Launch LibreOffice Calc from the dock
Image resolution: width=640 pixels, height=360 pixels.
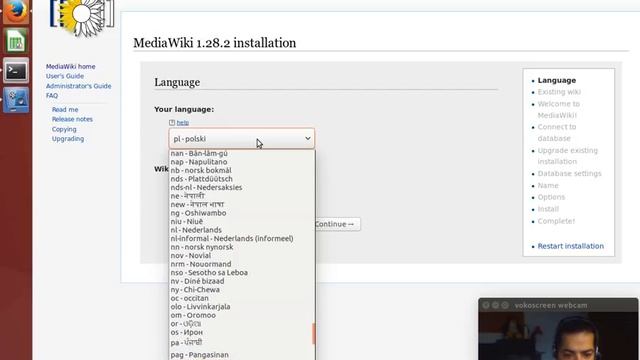16,41
